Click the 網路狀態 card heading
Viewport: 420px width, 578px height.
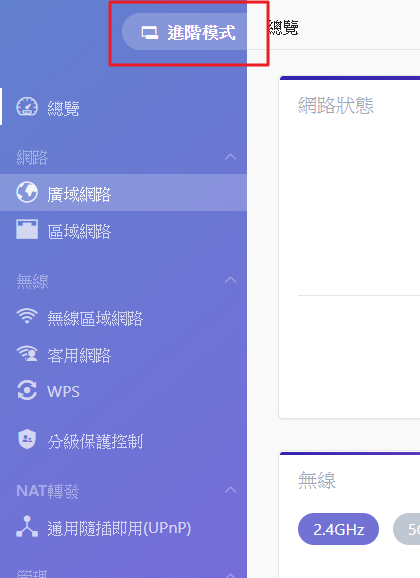click(x=336, y=105)
